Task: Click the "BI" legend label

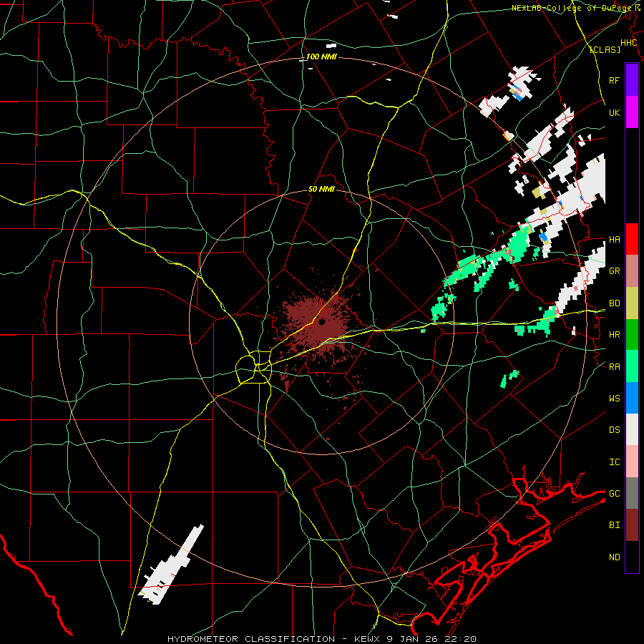Action: 614,525
